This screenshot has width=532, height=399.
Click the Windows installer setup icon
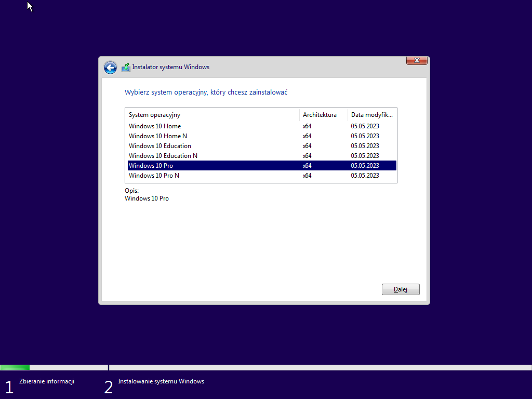[126, 68]
